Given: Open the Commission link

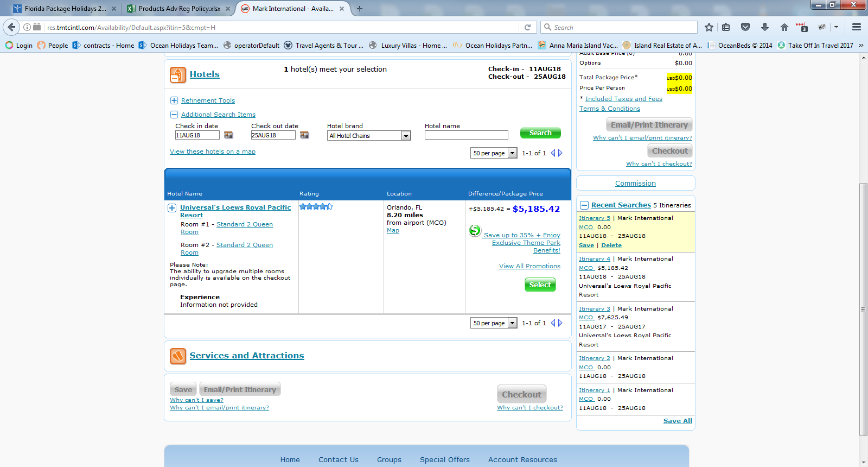Looking at the screenshot, I should coord(635,184).
